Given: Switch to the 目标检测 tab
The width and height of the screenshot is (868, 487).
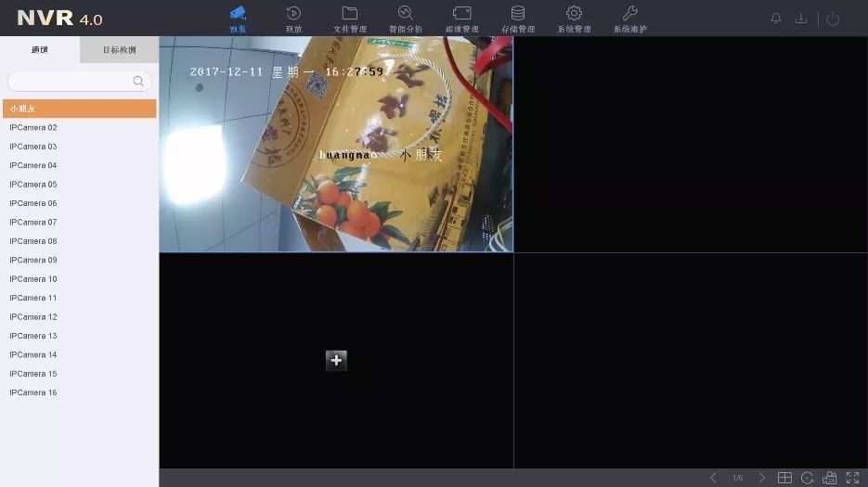Looking at the screenshot, I should point(119,50).
